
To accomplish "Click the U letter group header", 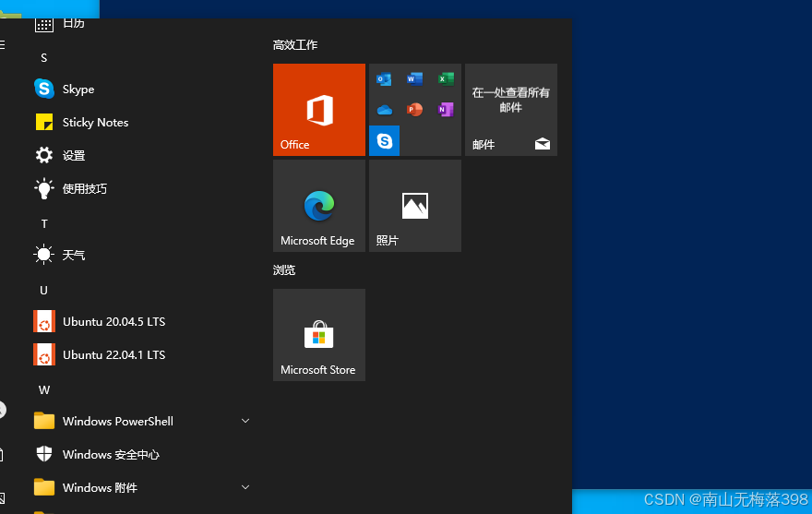I will pyautogui.click(x=44, y=290).
